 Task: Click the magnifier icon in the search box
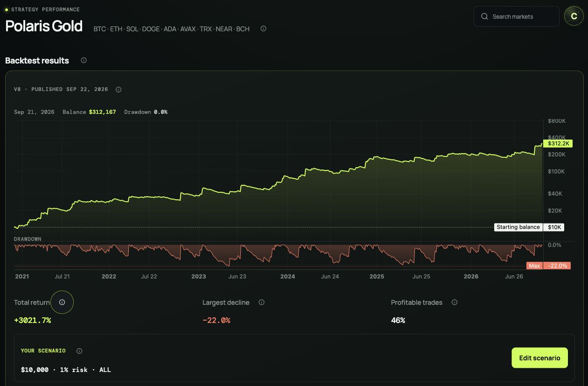pos(484,16)
